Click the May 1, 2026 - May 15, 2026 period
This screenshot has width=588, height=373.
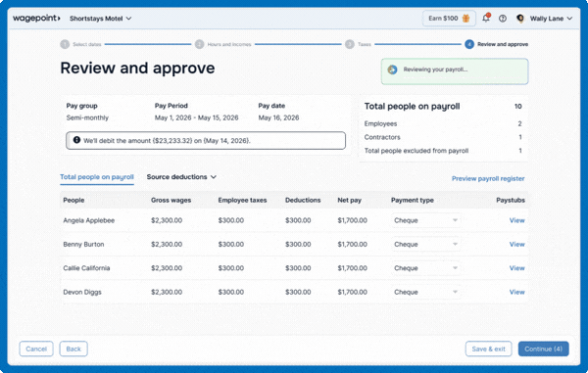[x=197, y=117]
